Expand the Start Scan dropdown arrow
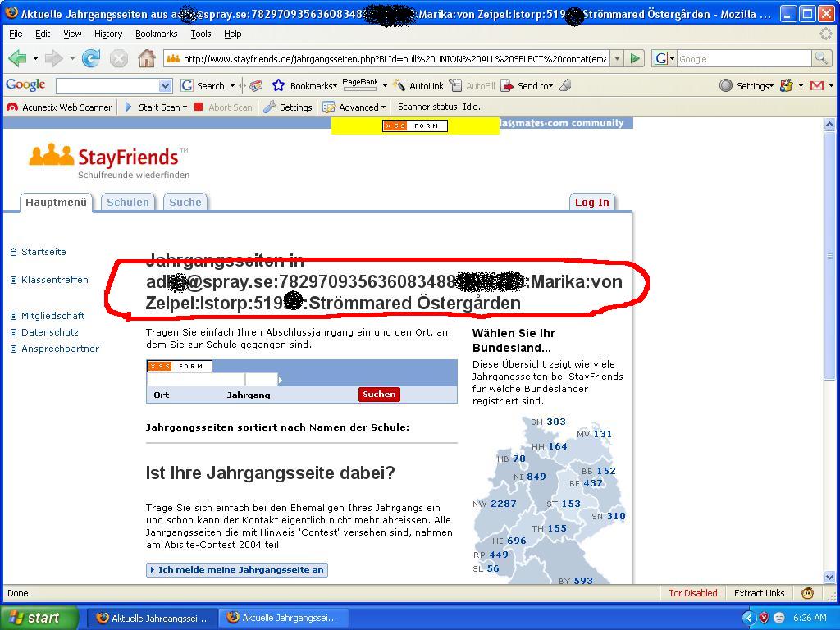The width and height of the screenshot is (840, 630). [185, 107]
